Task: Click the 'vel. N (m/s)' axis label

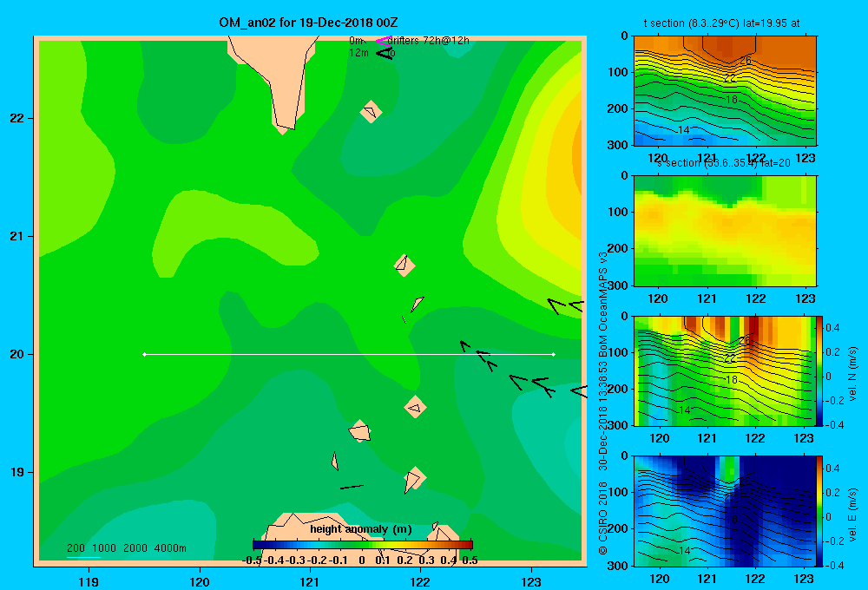Action: [x=852, y=374]
